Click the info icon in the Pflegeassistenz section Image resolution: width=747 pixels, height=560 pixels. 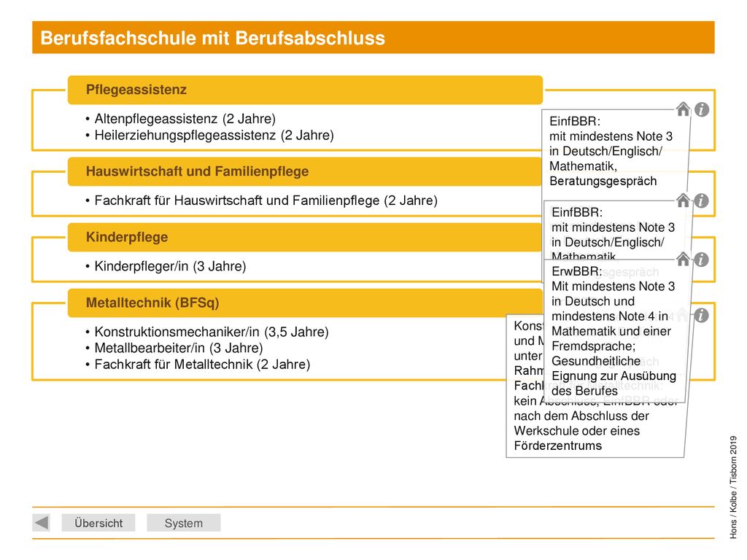(x=701, y=109)
